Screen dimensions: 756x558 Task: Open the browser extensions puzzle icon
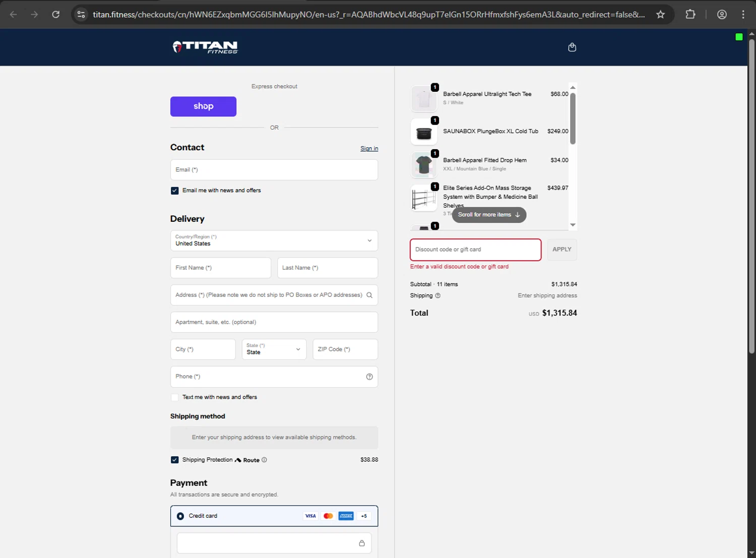[690, 15]
